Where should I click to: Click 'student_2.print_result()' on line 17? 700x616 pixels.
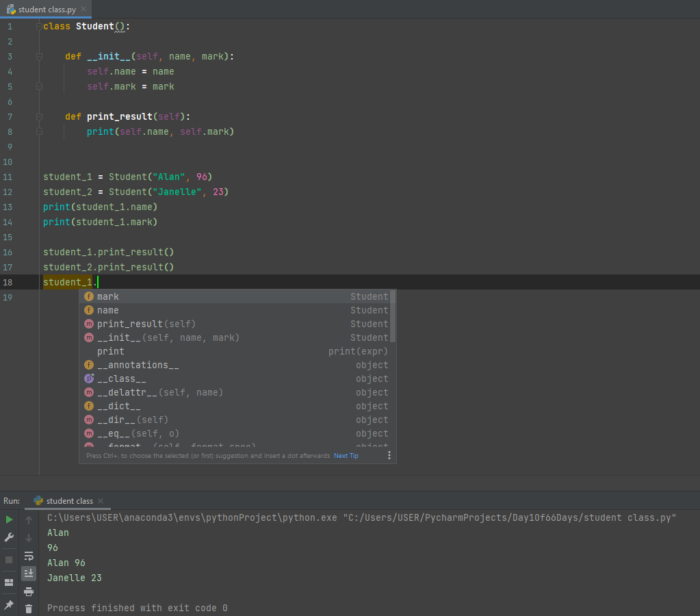(x=109, y=267)
